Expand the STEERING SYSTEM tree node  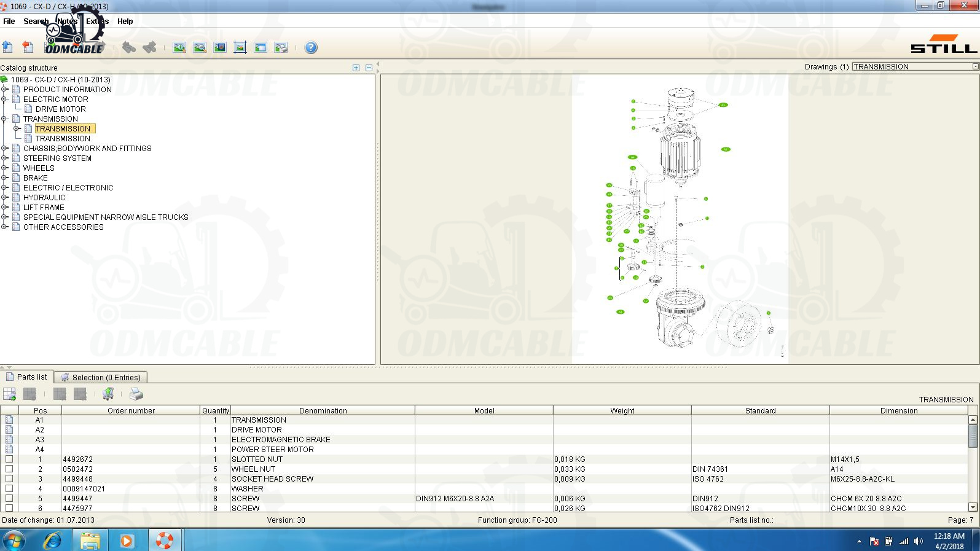pos(5,158)
